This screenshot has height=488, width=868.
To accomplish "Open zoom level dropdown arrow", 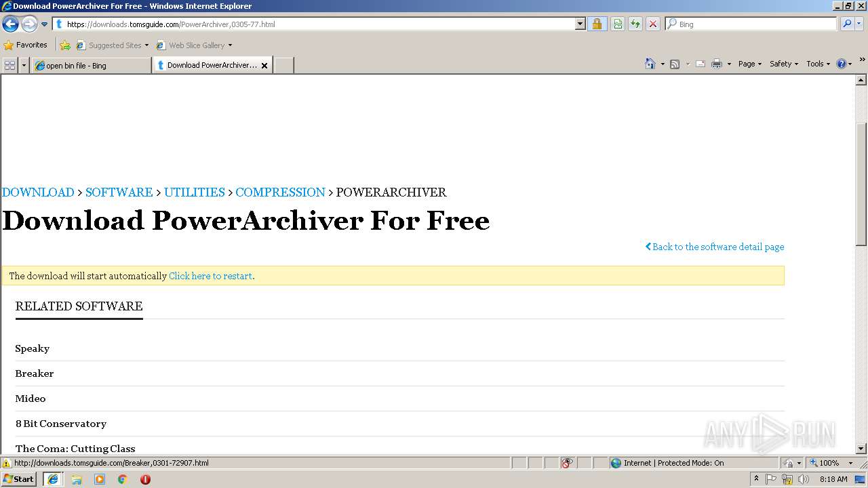I will click(x=850, y=463).
